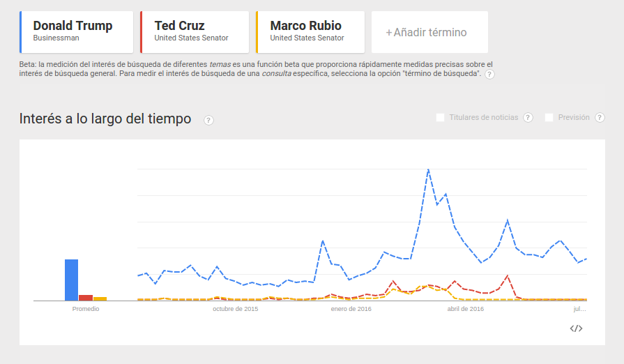The height and width of the screenshot is (364, 624).
Task: Click the yellow Marco Rubio average bar
Action: [x=100, y=298]
